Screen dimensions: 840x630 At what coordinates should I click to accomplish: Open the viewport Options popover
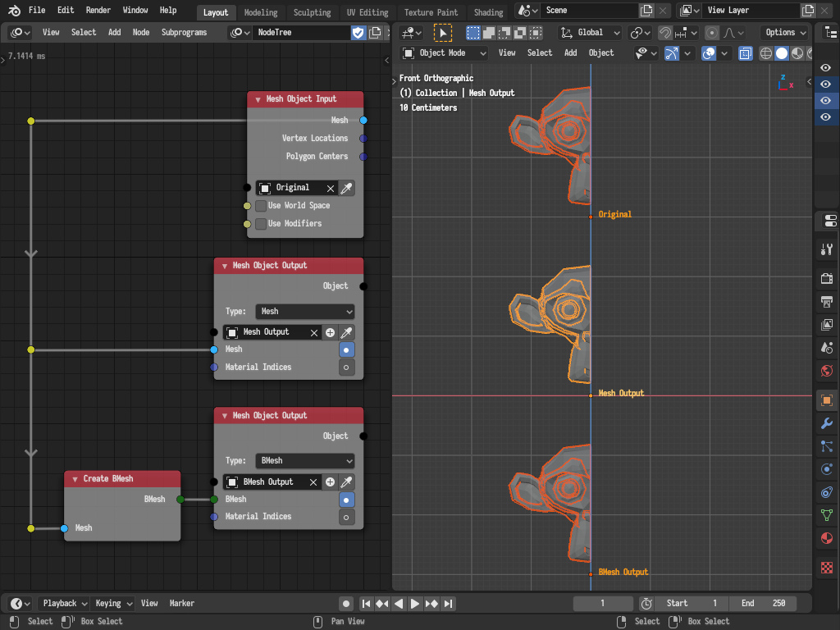tap(784, 33)
